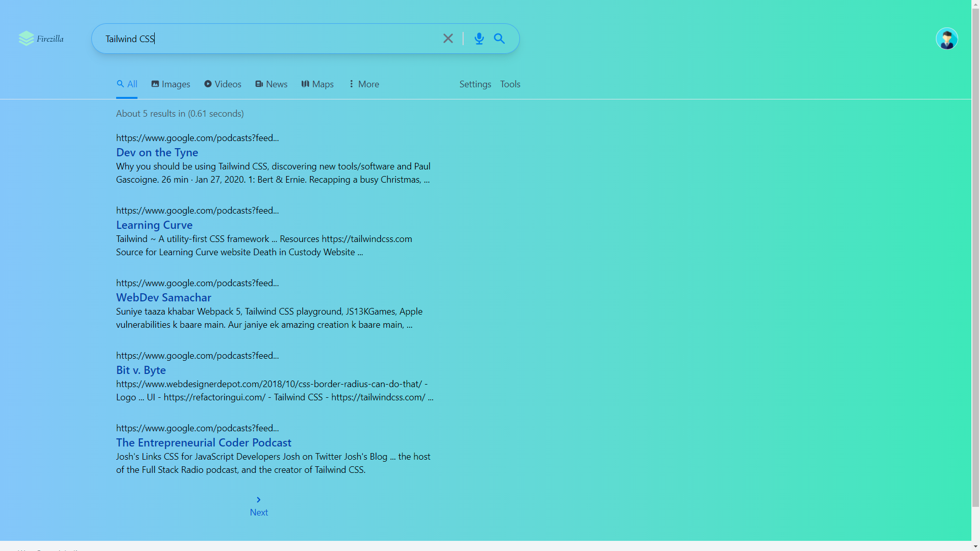Switch to the News tab
This screenshot has height=551, width=980.
[x=271, y=84]
